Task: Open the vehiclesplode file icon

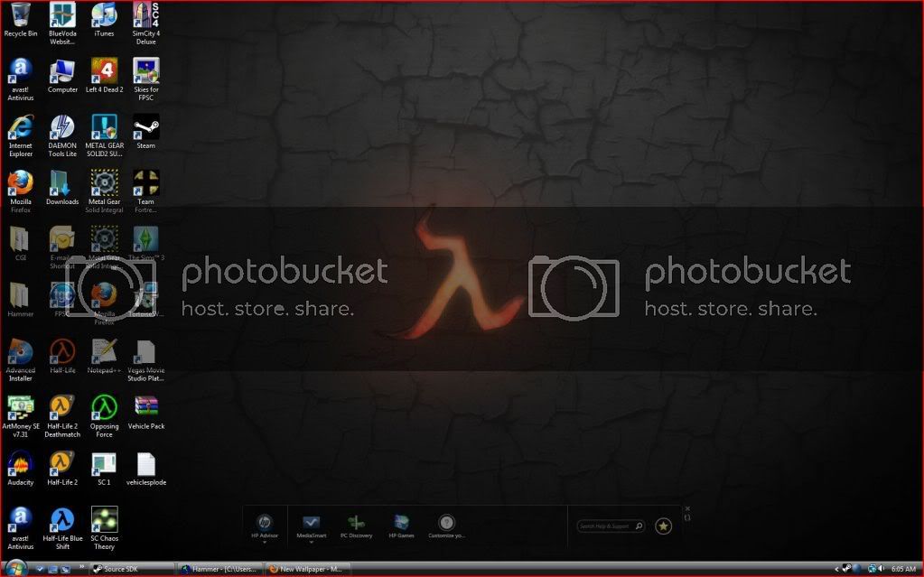Action: [x=146, y=468]
